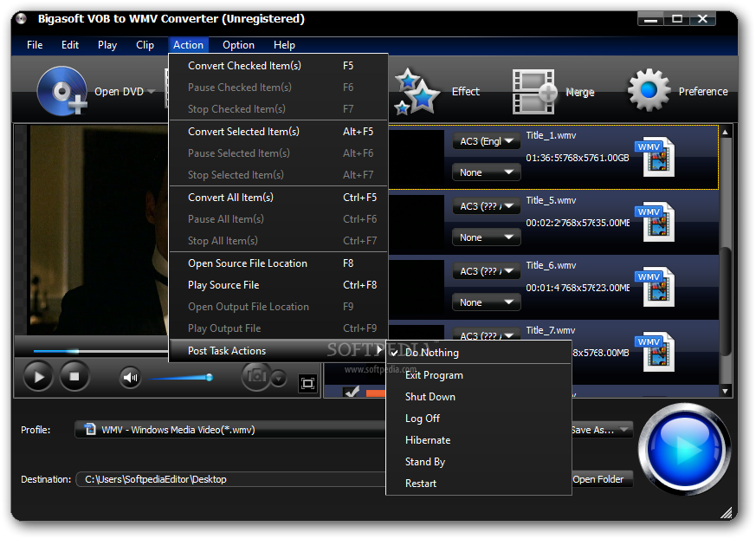Close the Action menu

point(188,45)
